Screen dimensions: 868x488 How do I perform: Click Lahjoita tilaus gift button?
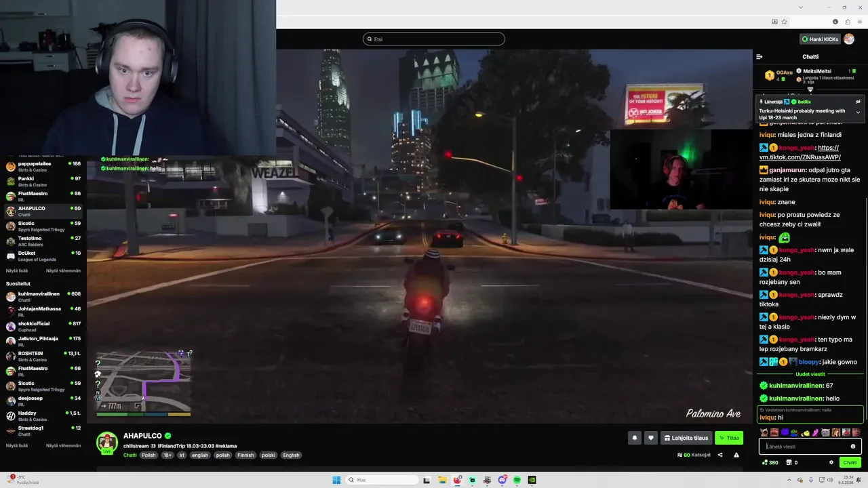pyautogui.click(x=686, y=438)
